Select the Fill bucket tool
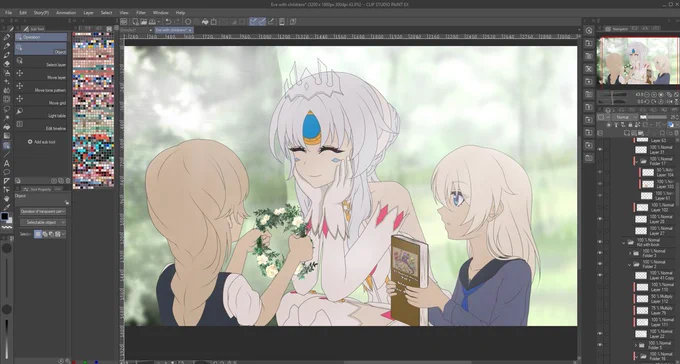 tap(7, 127)
